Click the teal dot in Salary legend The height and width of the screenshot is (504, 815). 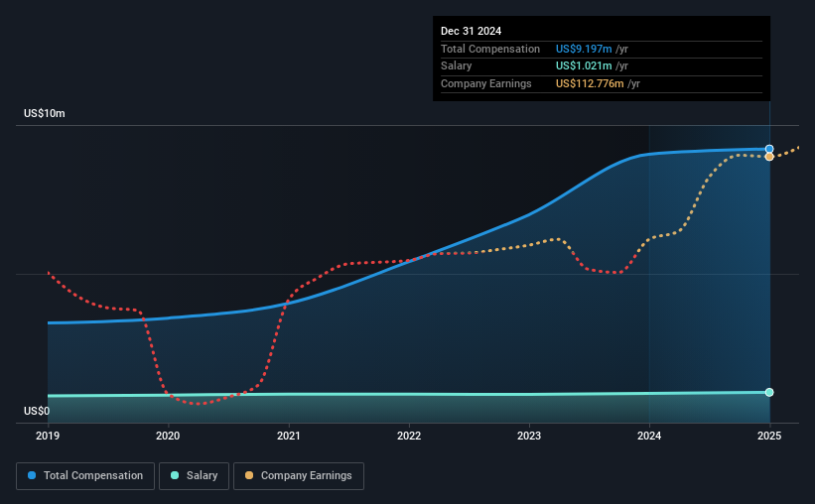(175, 475)
